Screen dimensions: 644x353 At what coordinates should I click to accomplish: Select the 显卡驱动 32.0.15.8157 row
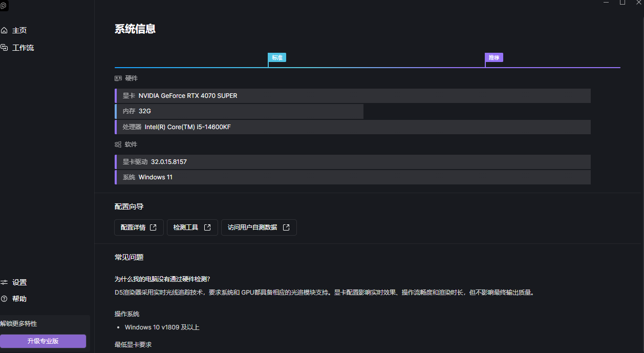tap(353, 162)
